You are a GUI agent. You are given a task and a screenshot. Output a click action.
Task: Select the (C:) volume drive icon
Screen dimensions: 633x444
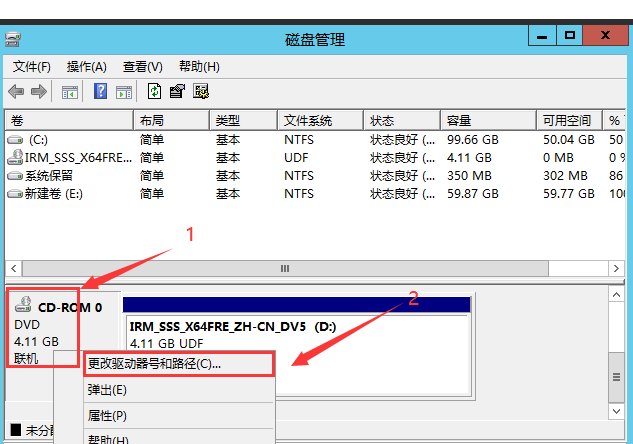pyautogui.click(x=15, y=140)
